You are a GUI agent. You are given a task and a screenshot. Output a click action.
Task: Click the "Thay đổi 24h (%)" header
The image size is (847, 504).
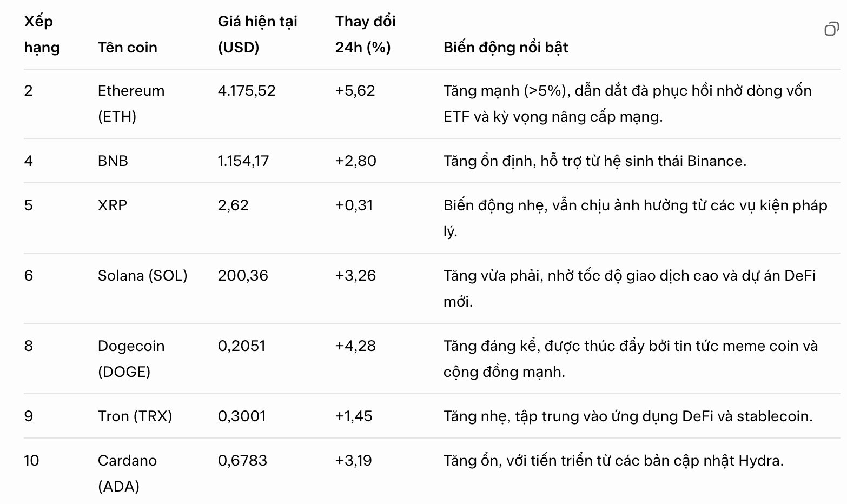[365, 35]
